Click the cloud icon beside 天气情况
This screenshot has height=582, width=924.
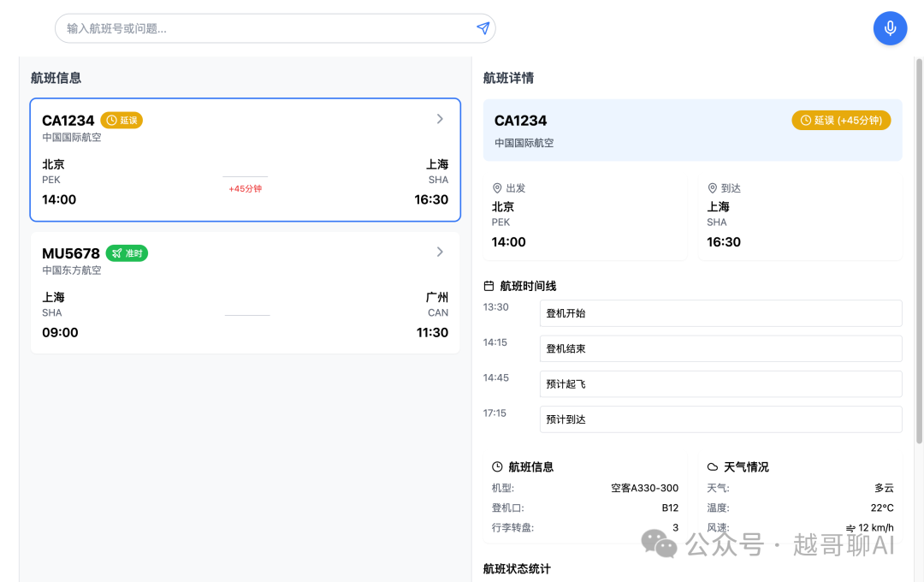(713, 467)
